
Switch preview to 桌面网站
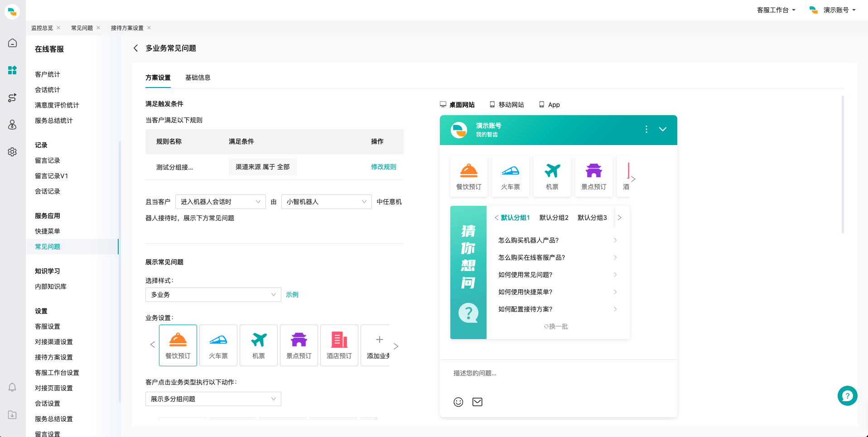coord(457,105)
